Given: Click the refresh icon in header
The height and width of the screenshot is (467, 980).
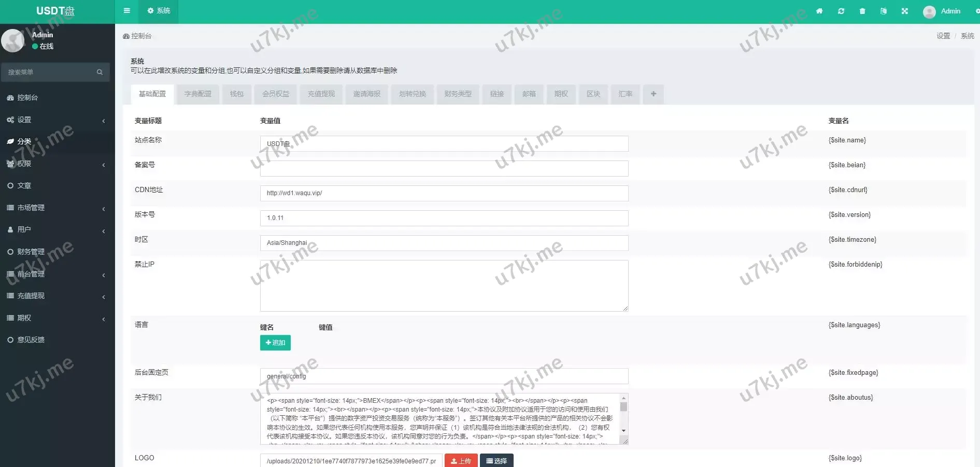Looking at the screenshot, I should pyautogui.click(x=841, y=11).
